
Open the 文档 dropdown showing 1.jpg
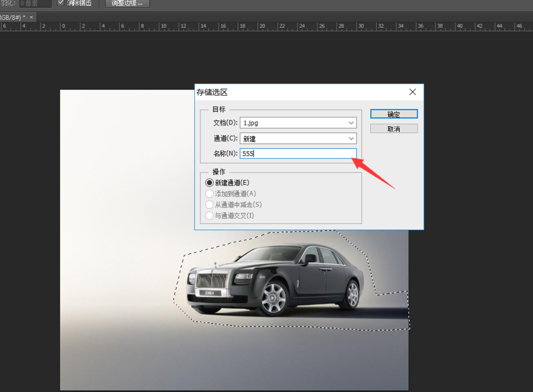pyautogui.click(x=298, y=123)
